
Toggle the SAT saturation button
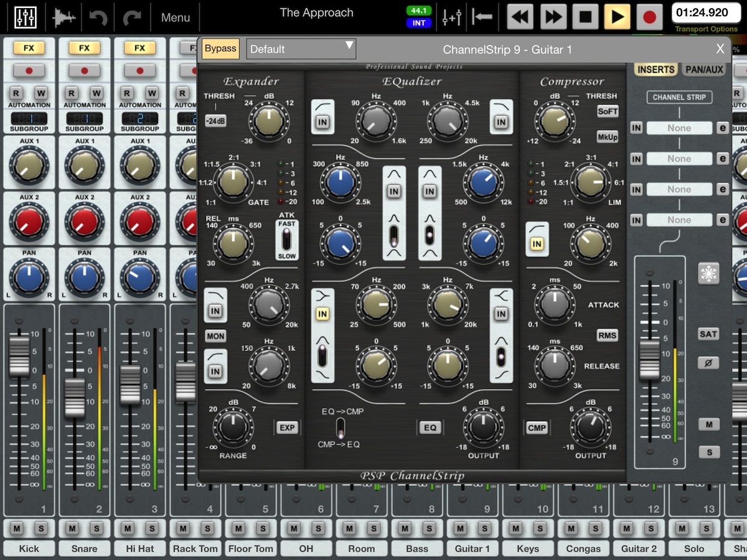pos(708,334)
